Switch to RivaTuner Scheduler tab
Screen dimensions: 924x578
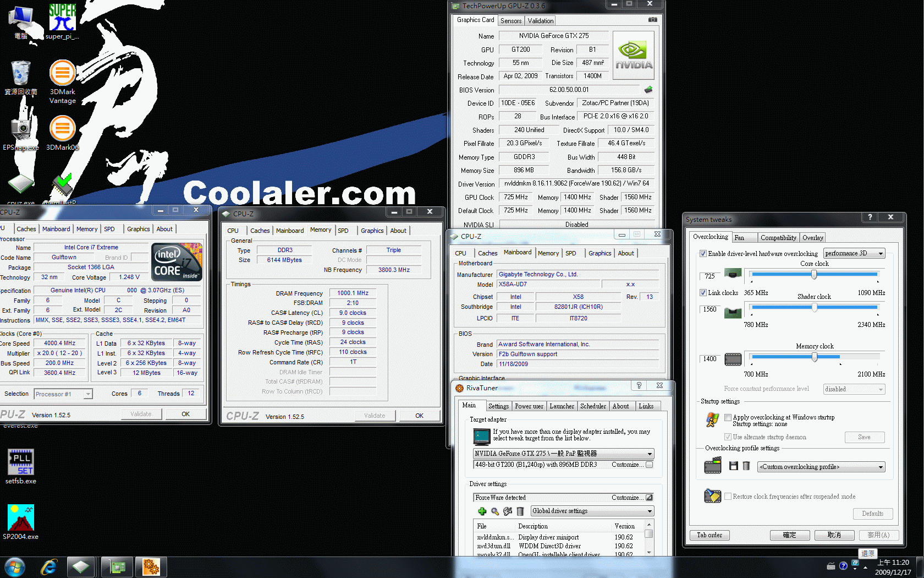[593, 406]
